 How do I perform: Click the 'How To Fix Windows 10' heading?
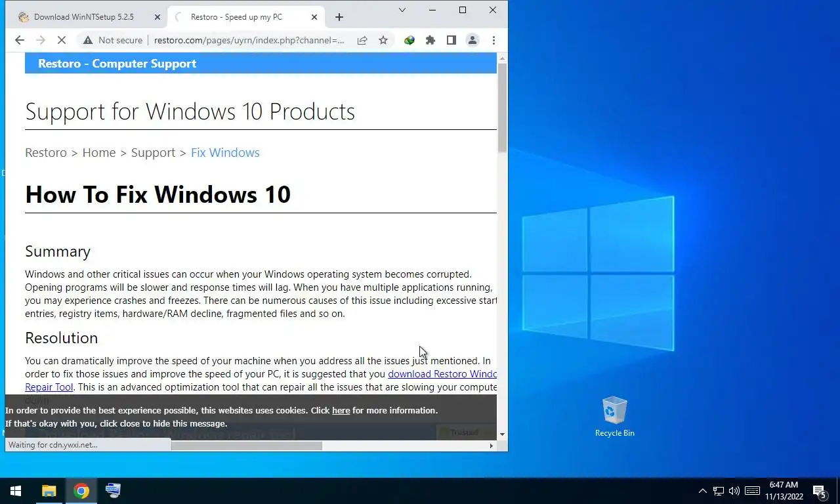tap(158, 194)
